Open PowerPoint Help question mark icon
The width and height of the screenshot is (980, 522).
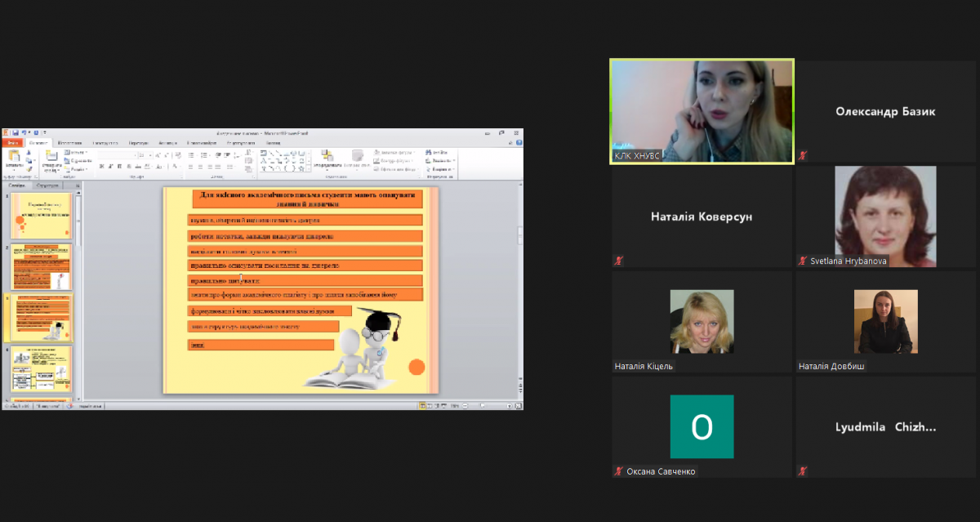(x=519, y=142)
